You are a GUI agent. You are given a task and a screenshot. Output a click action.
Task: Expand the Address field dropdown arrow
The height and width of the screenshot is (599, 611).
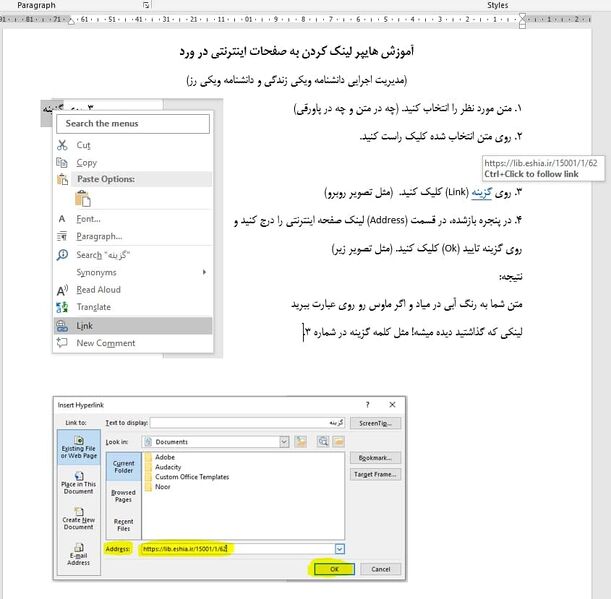340,549
